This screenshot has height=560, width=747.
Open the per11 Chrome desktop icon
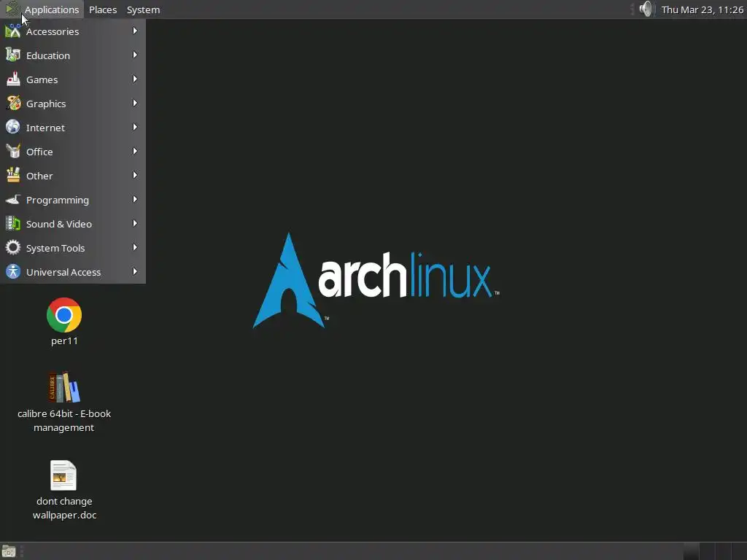(64, 315)
